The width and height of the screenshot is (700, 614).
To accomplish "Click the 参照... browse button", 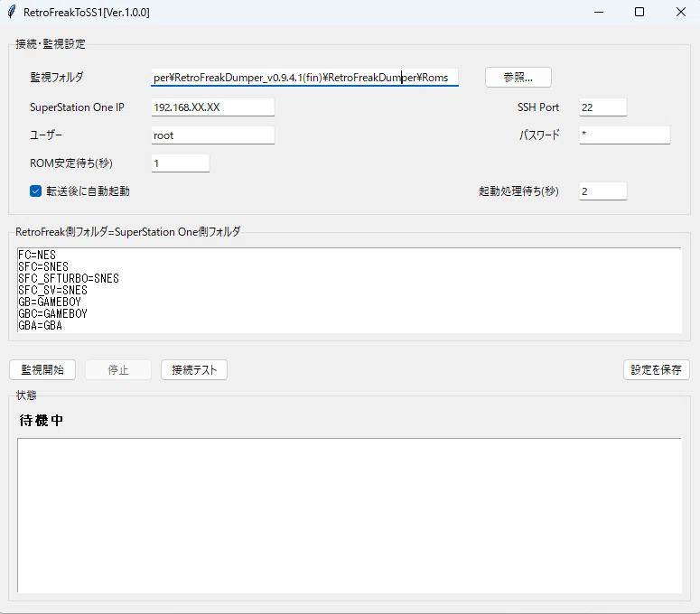I will coord(518,77).
